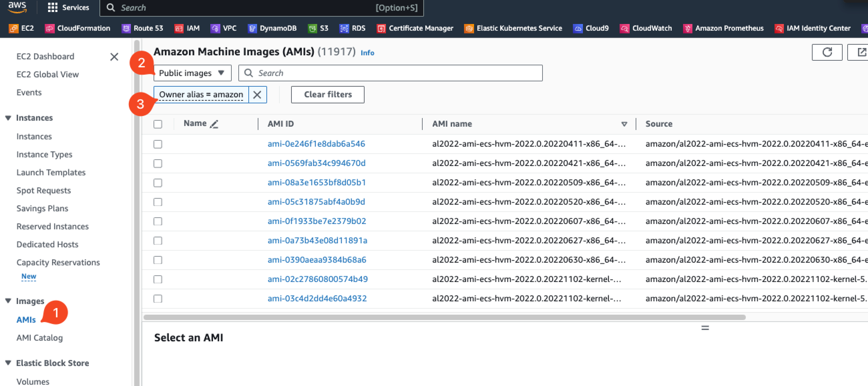Close the EC2 navigation sidebar

click(114, 56)
